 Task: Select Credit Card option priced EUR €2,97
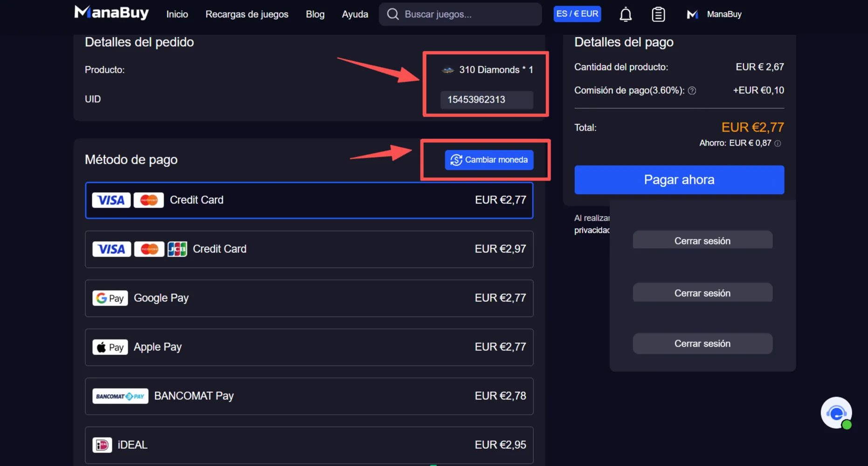pos(309,249)
